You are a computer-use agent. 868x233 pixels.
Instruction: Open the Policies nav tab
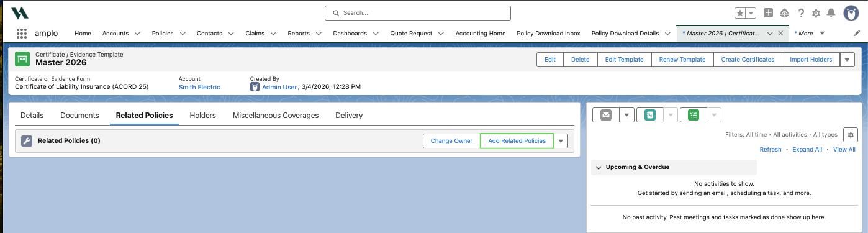point(163,34)
